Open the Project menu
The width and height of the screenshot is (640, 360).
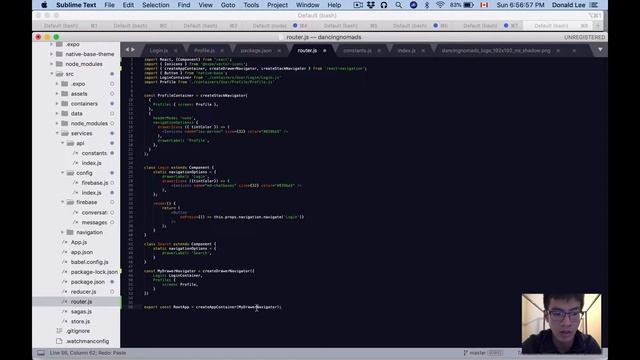(277, 5)
